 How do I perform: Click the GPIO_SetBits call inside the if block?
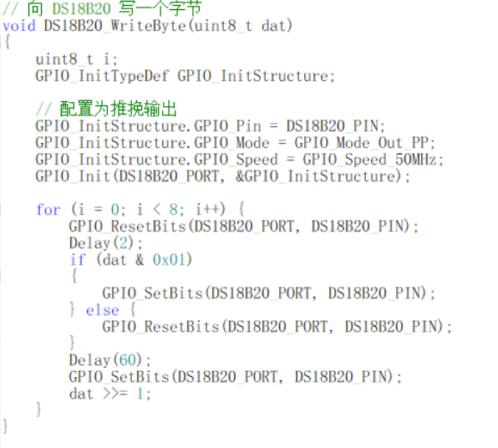[x=269, y=293]
